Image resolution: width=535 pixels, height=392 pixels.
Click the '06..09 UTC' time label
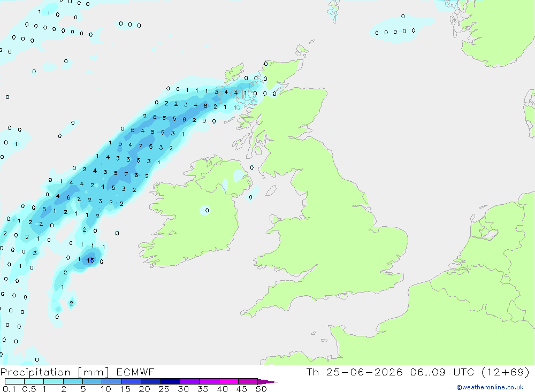tap(442, 372)
